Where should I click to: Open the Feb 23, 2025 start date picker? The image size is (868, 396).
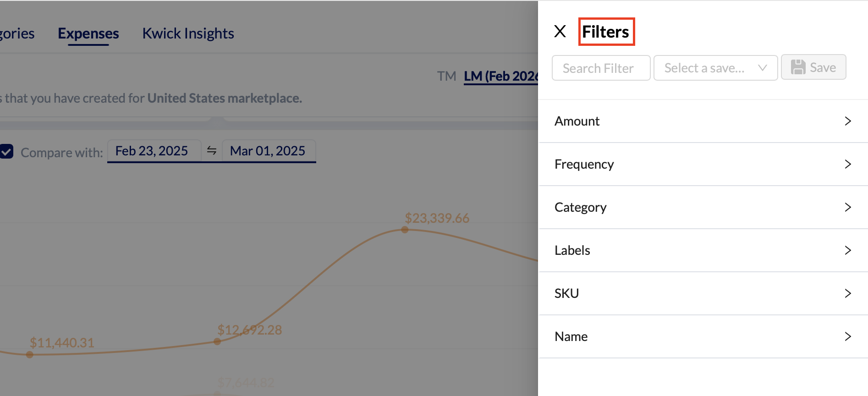[x=152, y=151]
